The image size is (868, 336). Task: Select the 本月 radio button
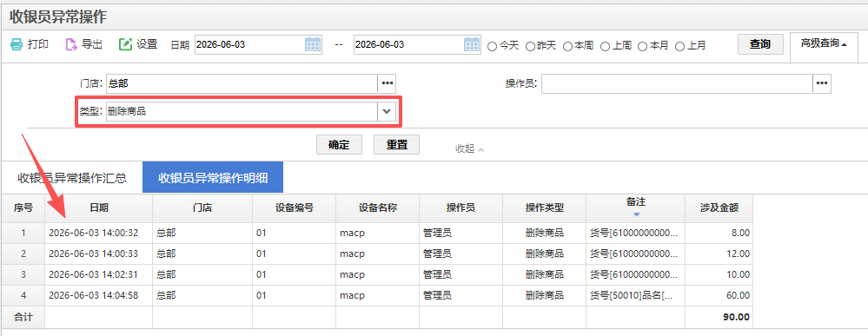point(643,46)
